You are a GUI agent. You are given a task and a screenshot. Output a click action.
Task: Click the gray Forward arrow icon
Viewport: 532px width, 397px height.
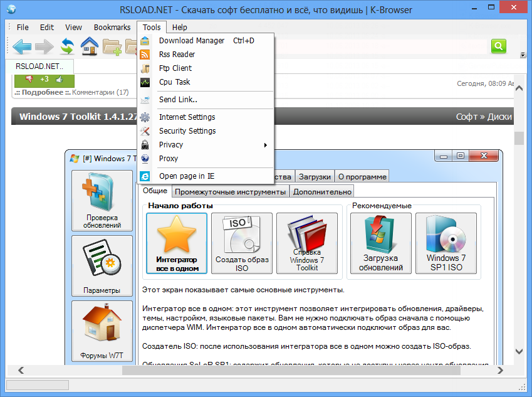click(x=44, y=46)
